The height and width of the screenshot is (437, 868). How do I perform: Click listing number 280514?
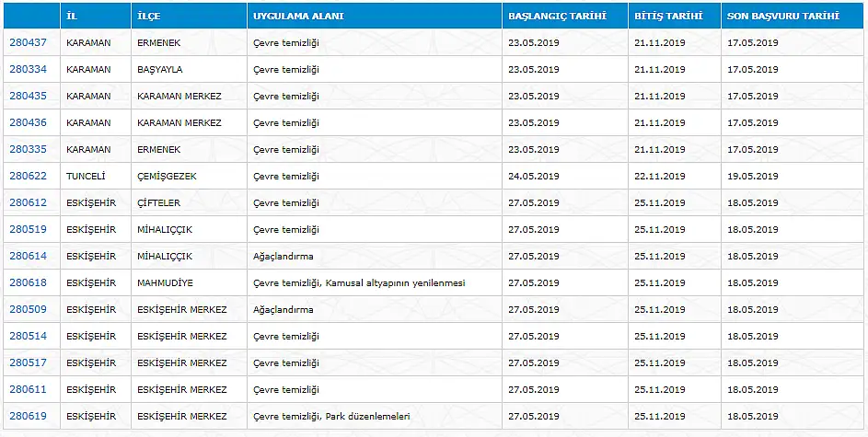pyautogui.click(x=28, y=336)
